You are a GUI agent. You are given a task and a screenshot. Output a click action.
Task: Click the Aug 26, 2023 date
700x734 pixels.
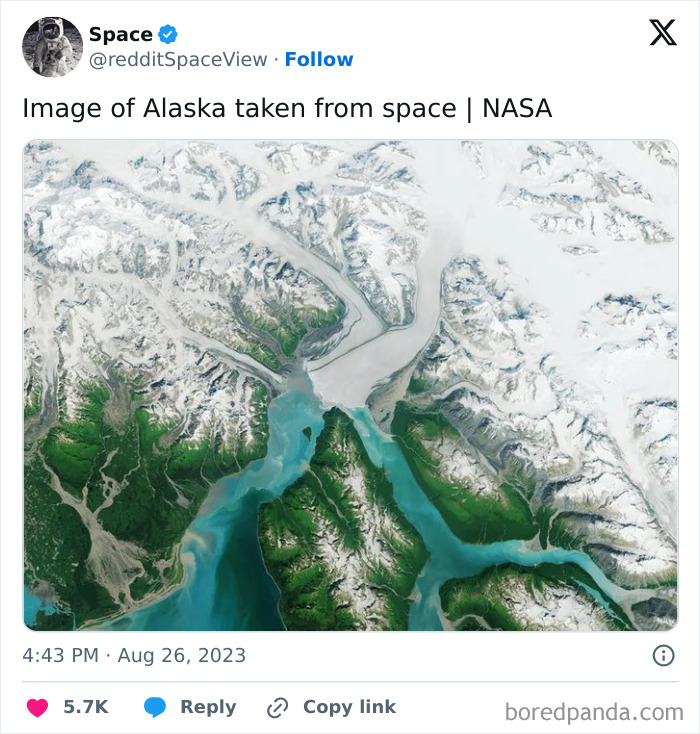pyautogui.click(x=182, y=656)
